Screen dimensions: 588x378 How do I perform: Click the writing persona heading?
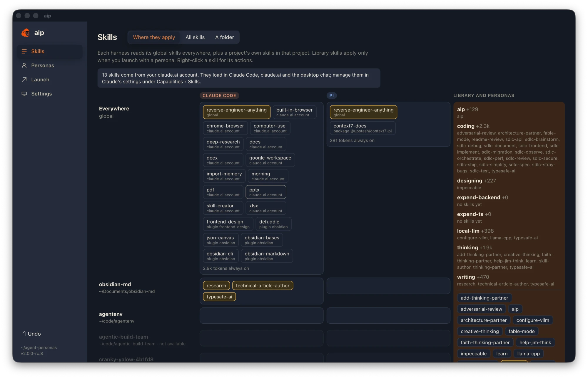click(466, 277)
